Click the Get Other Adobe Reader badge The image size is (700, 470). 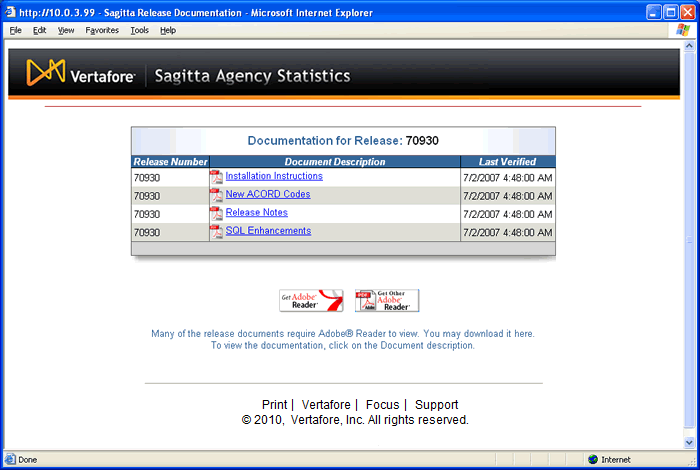(x=387, y=300)
